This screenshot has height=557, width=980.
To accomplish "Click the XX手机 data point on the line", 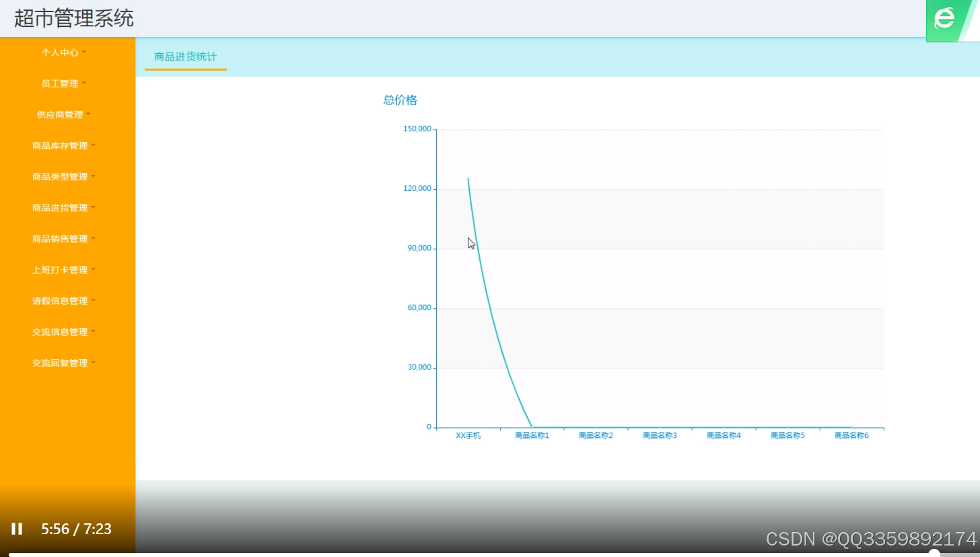I will (x=468, y=179).
